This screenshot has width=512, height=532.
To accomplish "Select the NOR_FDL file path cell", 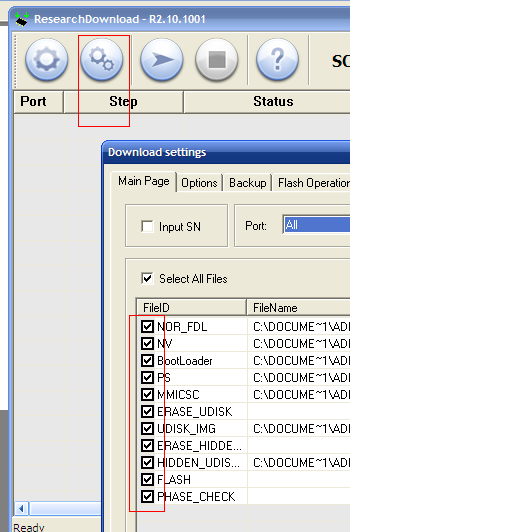I will 299,327.
